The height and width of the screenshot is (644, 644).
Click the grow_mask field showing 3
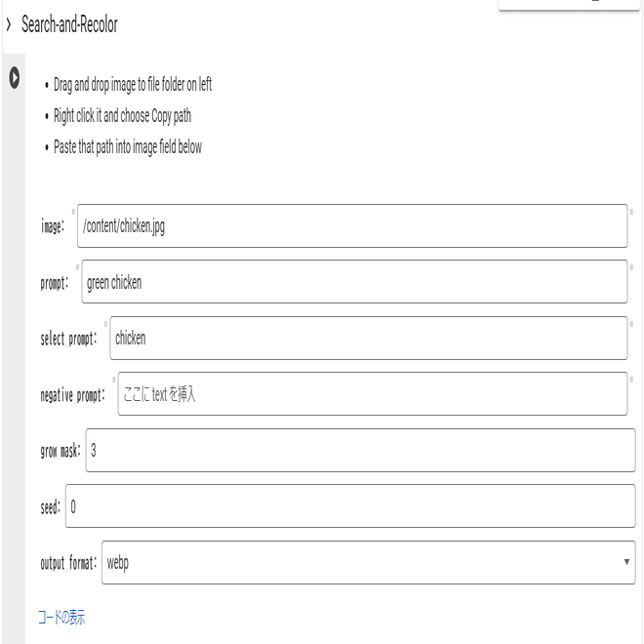point(360,450)
